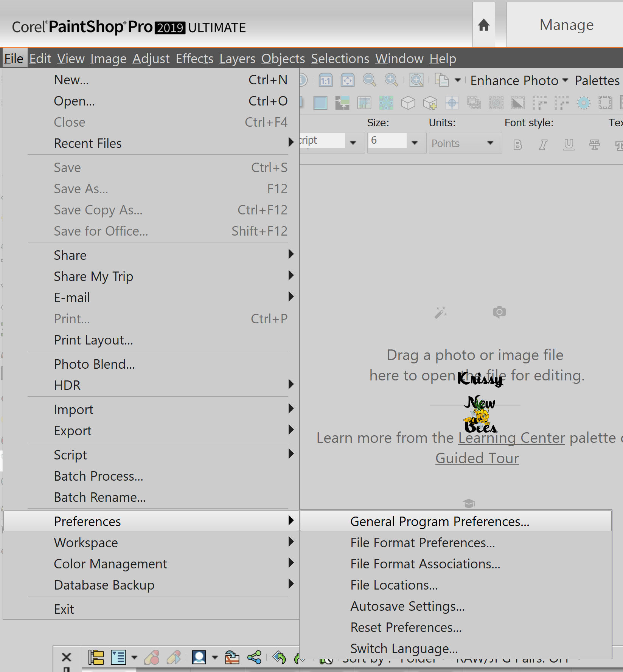Open File Format Associations...
The width and height of the screenshot is (623, 672).
456,564
